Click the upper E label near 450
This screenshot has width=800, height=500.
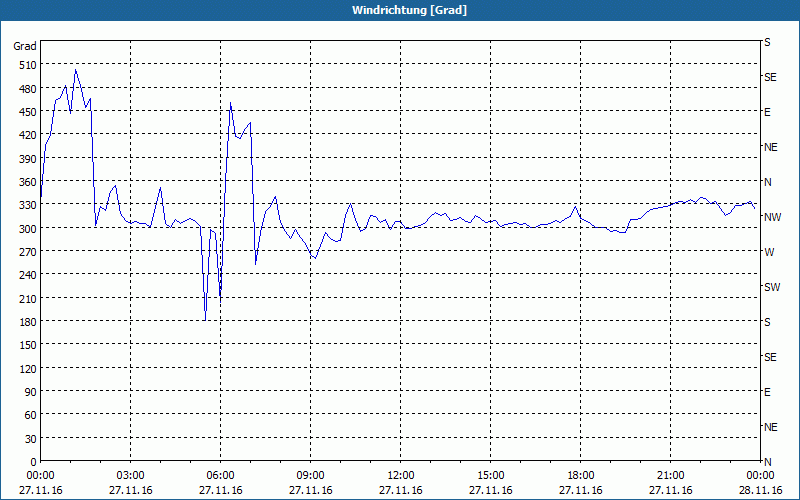tap(767, 112)
